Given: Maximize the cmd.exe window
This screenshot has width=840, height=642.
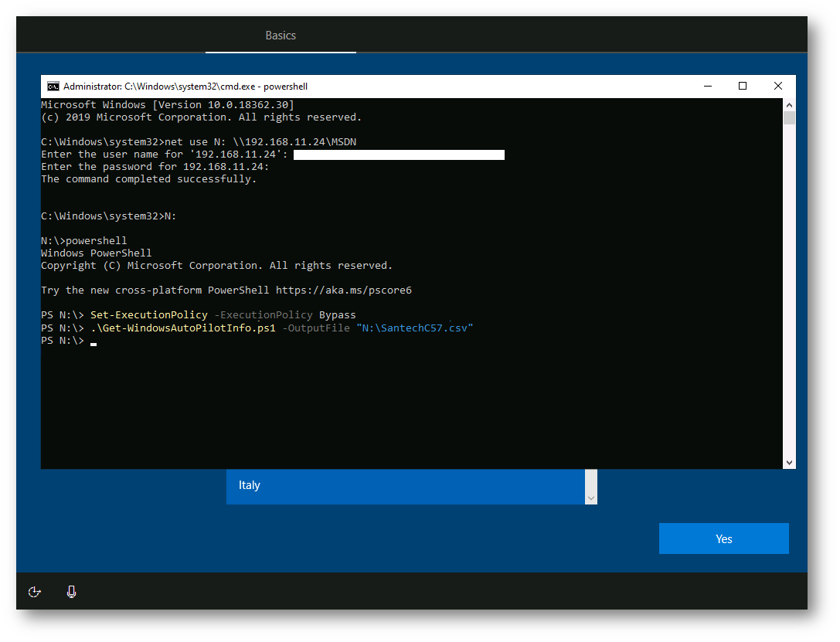Looking at the screenshot, I should click(x=743, y=87).
